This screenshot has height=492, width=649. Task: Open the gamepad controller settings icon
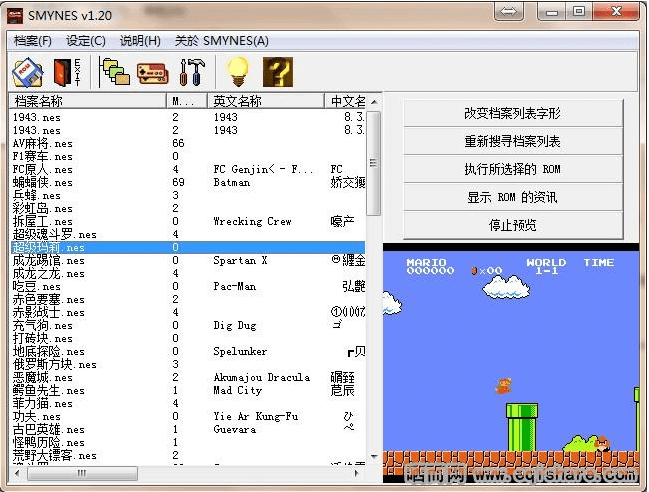pyautogui.click(x=153, y=73)
